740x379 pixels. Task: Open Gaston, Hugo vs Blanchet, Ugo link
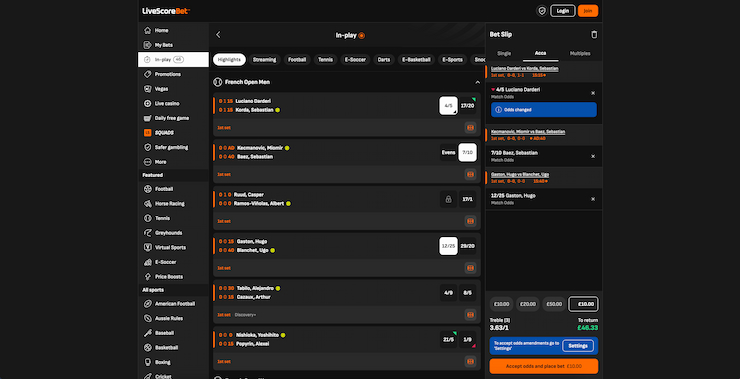[x=520, y=174]
